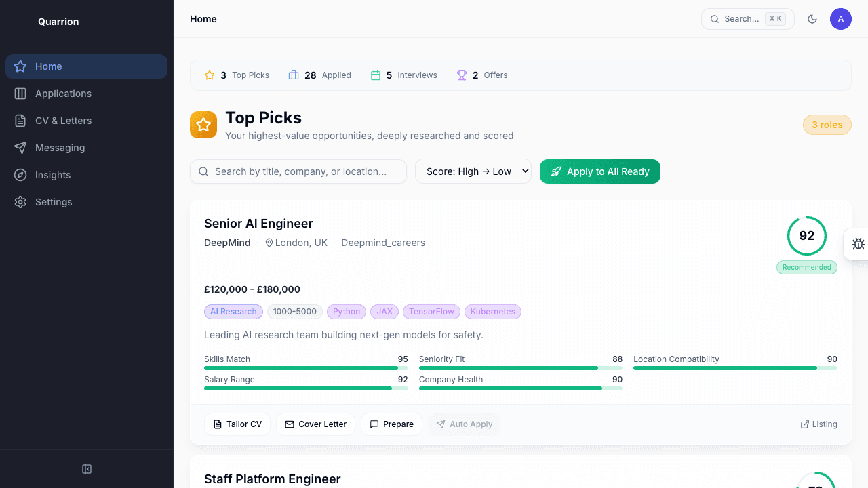
Task: Open the Messaging section
Action: point(86,148)
